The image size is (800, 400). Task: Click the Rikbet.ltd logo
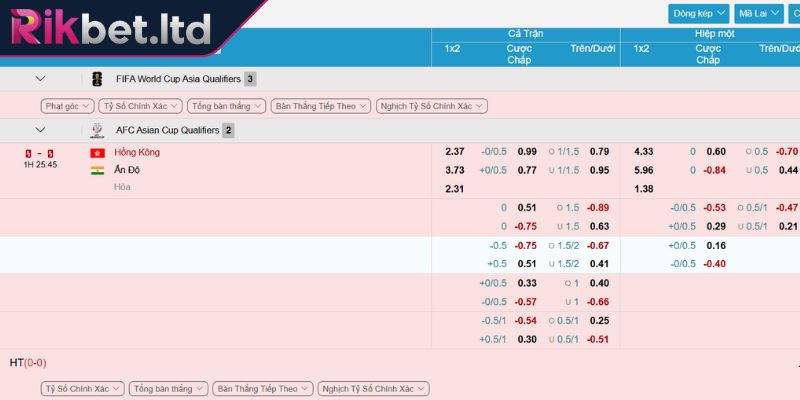click(x=112, y=30)
